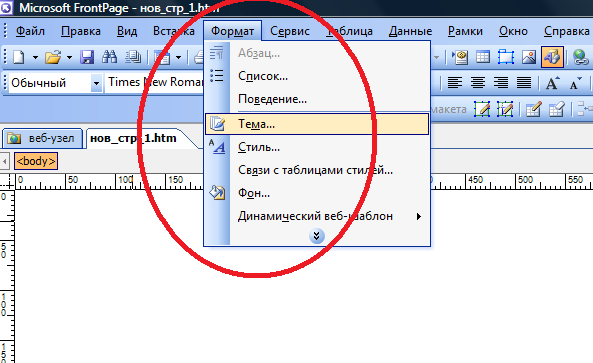Toggle Center text alignment
This screenshot has width=593, height=363.
point(478,82)
